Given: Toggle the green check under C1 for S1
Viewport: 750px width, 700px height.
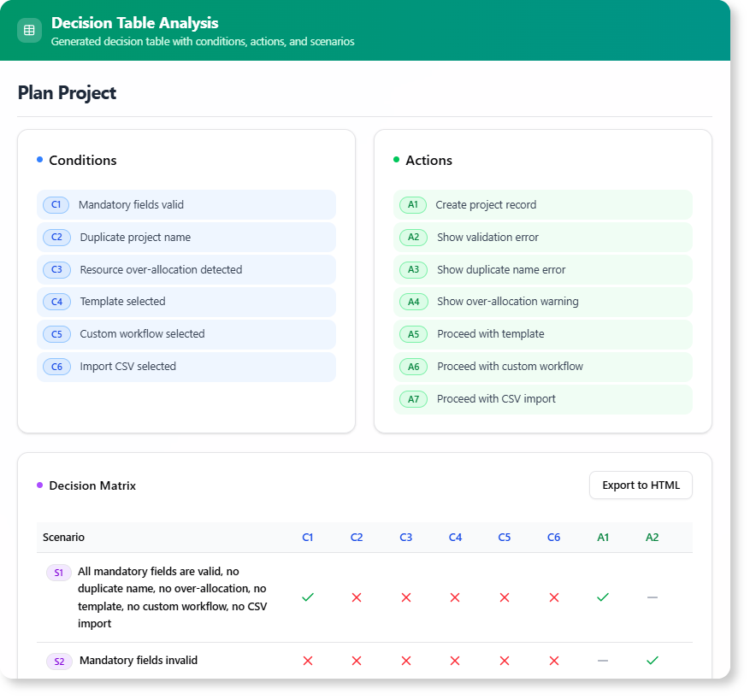Looking at the screenshot, I should pos(308,597).
